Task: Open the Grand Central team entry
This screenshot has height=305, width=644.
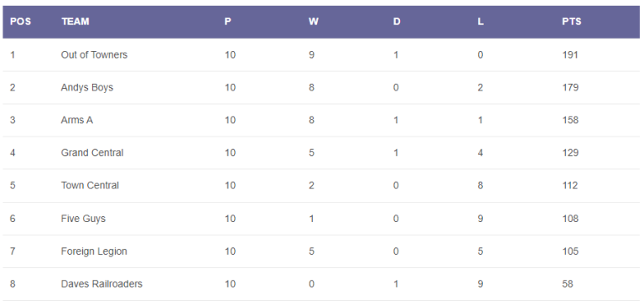Action: click(x=92, y=152)
